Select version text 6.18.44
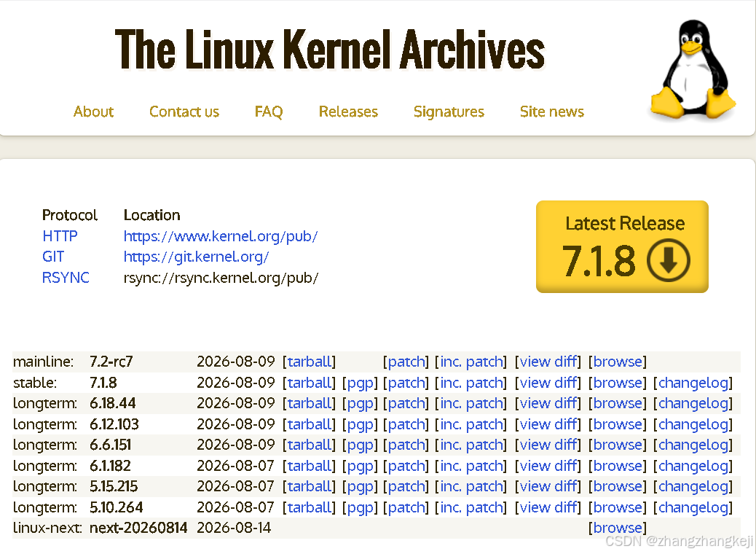This screenshot has height=554, width=756. click(x=113, y=403)
